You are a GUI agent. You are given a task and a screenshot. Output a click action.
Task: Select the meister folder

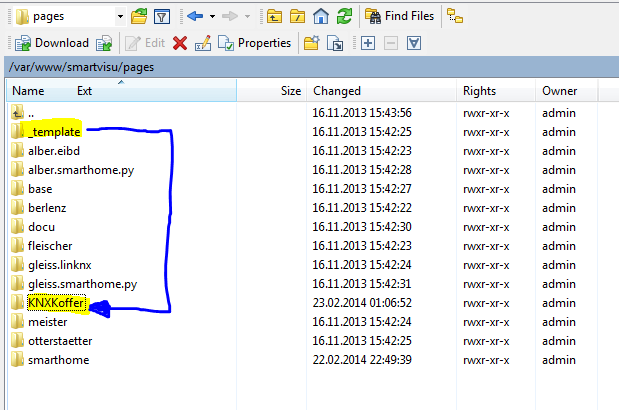click(47, 322)
